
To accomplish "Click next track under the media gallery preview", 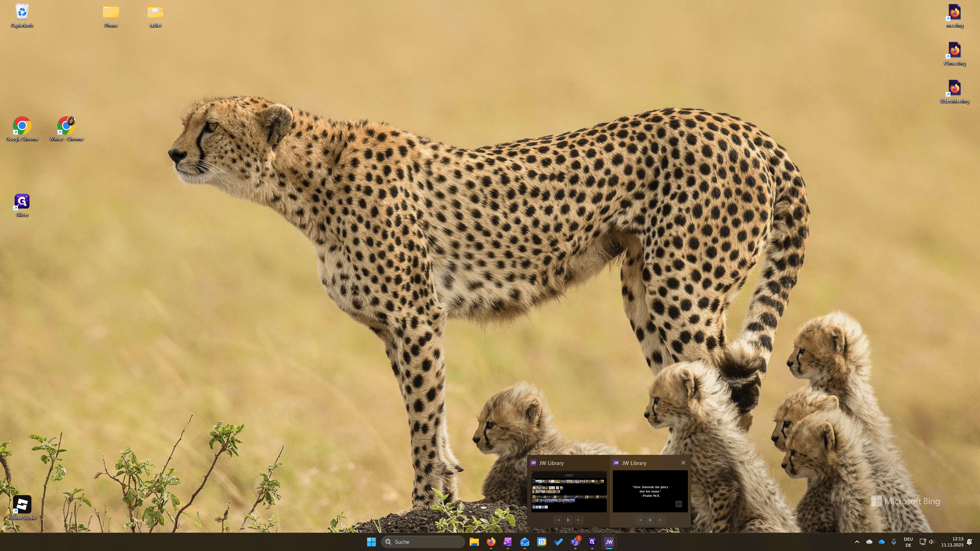I will [x=579, y=520].
